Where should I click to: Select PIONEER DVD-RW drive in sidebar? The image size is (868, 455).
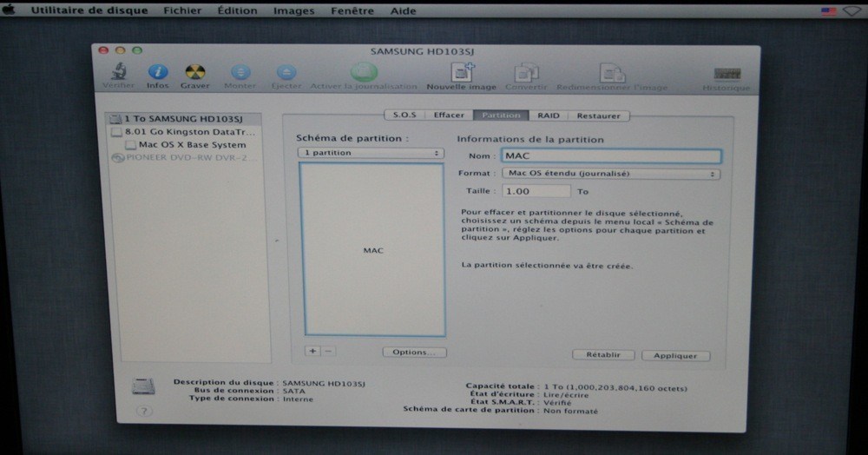[x=183, y=157]
